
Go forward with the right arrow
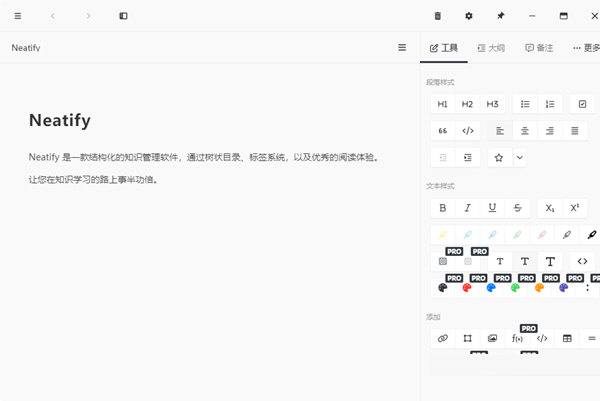pyautogui.click(x=88, y=16)
